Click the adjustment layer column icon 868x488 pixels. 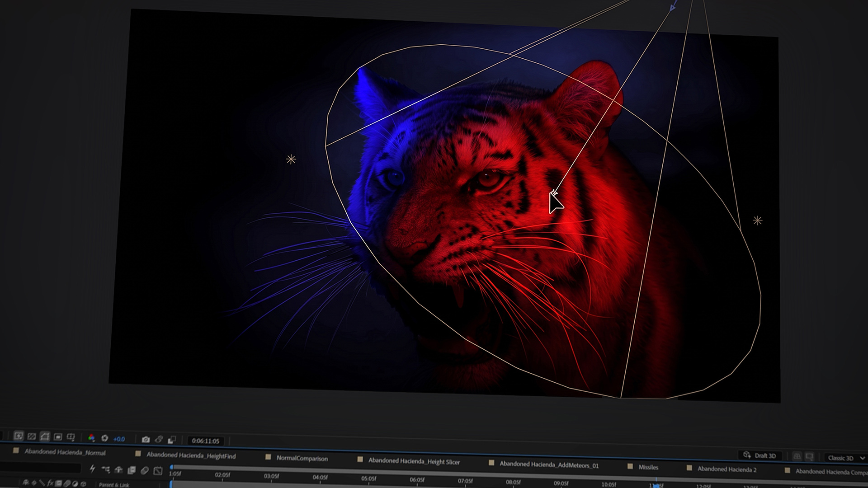(75, 484)
